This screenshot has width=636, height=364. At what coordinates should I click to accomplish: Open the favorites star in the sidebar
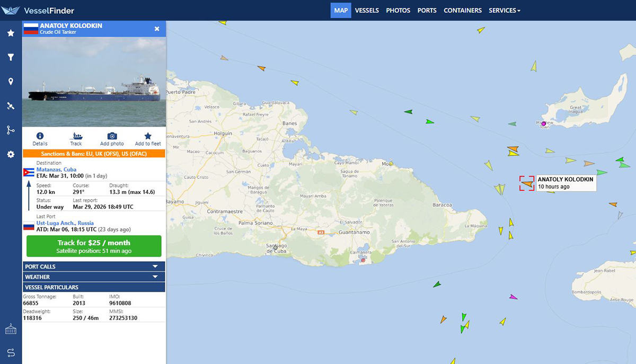pos(11,33)
